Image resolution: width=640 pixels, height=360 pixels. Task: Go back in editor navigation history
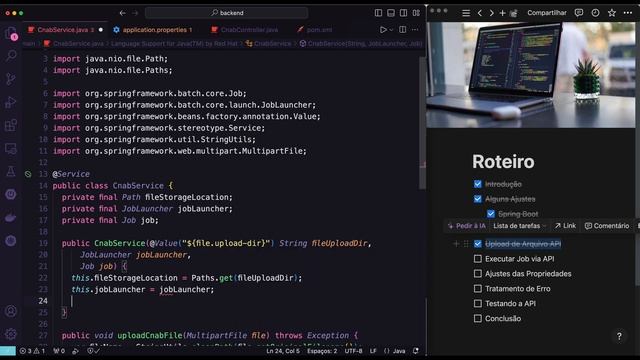[x=122, y=13]
